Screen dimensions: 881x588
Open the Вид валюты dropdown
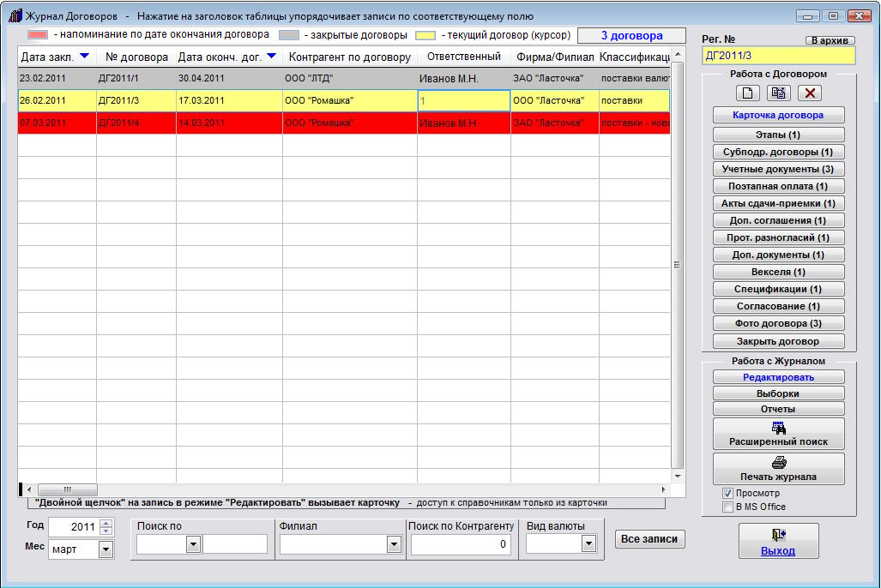coord(588,544)
